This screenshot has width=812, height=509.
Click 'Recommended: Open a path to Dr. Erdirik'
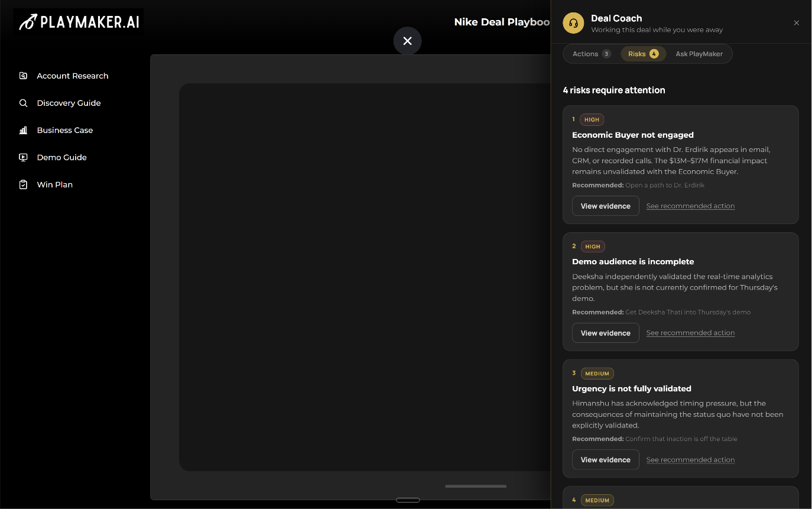click(x=638, y=185)
